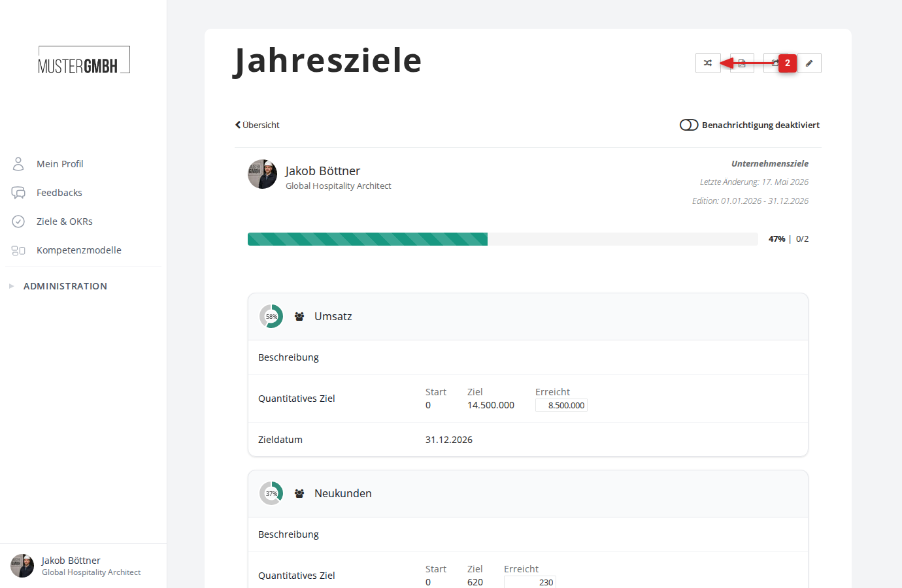Click the group icon beside Neukunden
Viewport: 902px width, 588px height.
(x=299, y=493)
